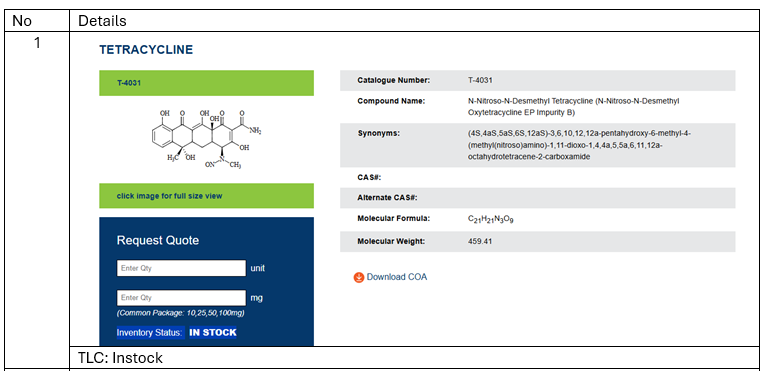Click the IN STOCK inventory status label

click(x=213, y=332)
